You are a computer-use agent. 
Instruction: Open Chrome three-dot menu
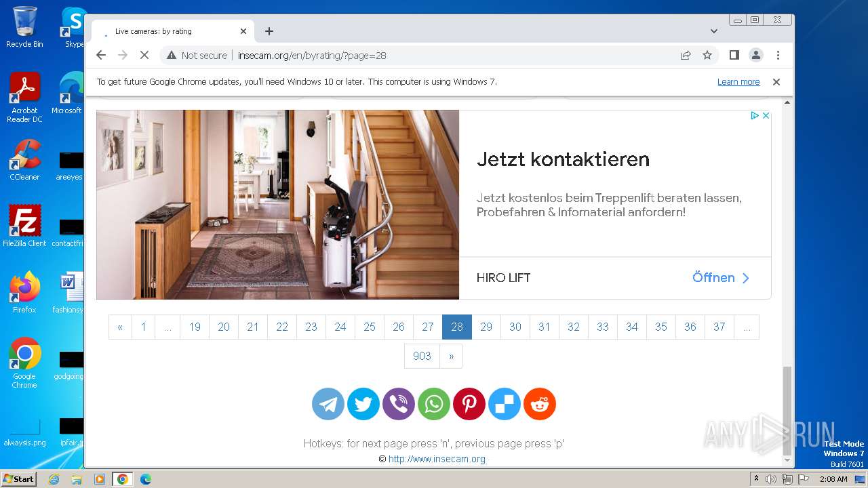pos(778,55)
